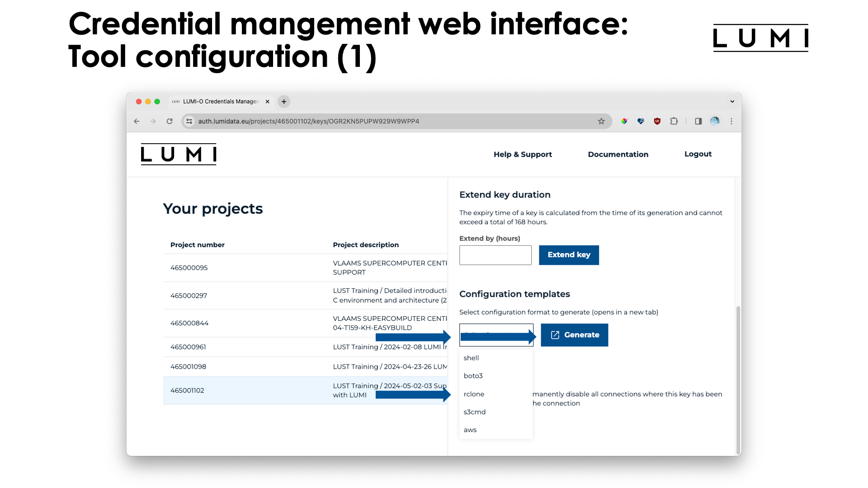
Task: Select project row 465000095
Action: [x=305, y=268]
